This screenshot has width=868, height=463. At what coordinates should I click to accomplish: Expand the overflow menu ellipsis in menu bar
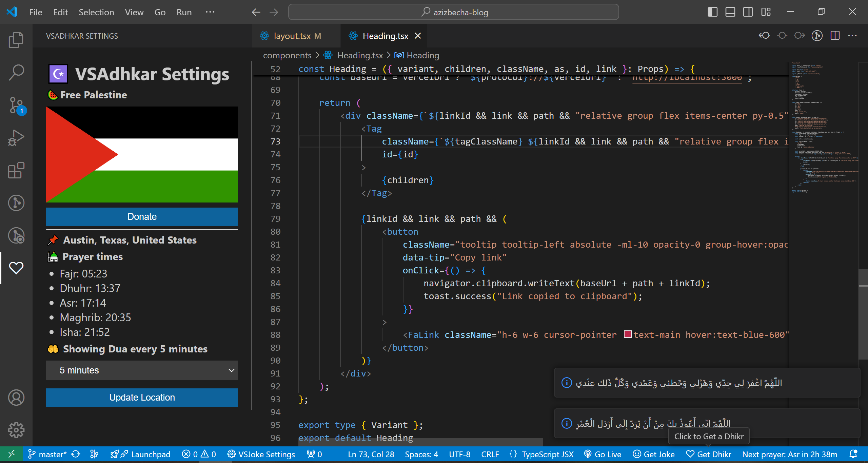click(x=210, y=12)
